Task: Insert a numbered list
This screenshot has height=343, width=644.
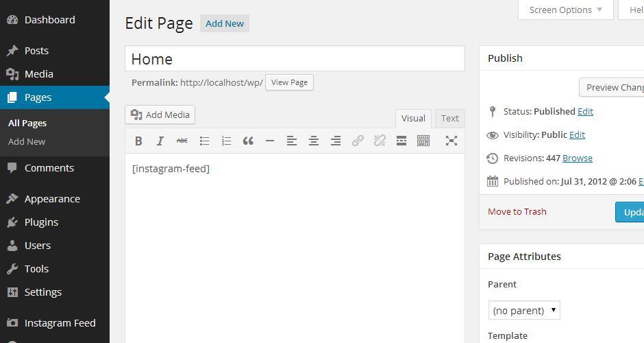Action: click(x=226, y=141)
